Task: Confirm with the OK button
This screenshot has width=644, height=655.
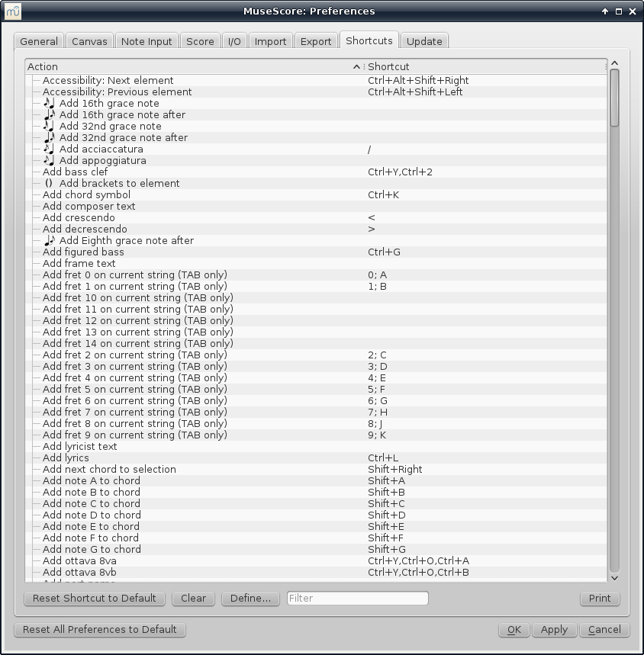Action: pyautogui.click(x=514, y=630)
